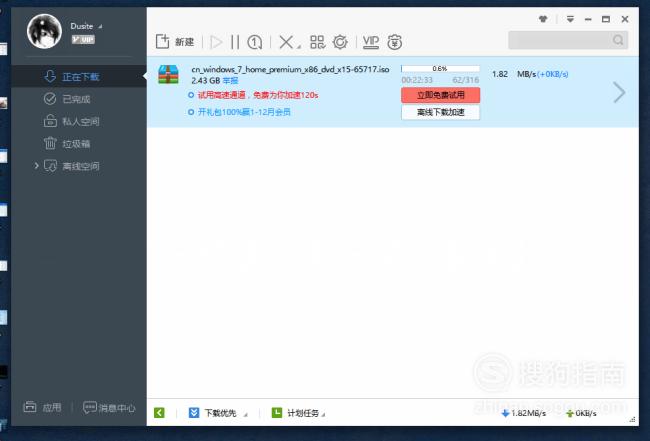This screenshot has height=441, width=650.
Task: Open the 垃圾箱 trash sidebar item
Action: [x=78, y=143]
